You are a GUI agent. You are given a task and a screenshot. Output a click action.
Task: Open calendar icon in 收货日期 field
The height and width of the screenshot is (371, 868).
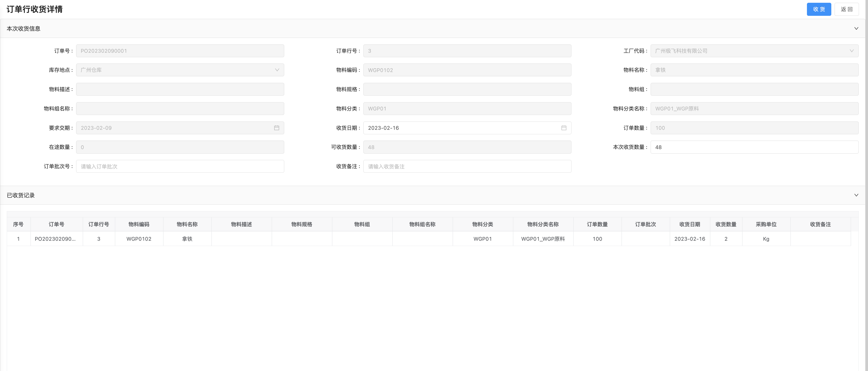pos(563,128)
